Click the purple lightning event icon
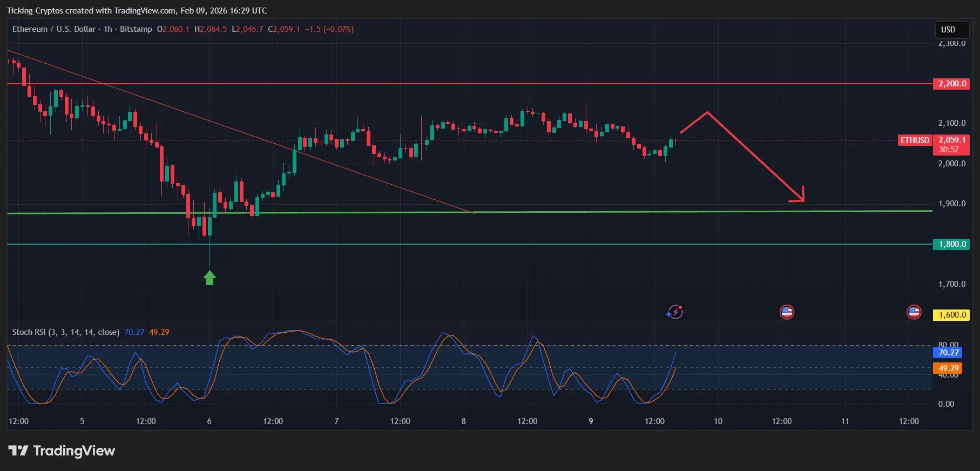This screenshot has height=471, width=980. click(675, 312)
